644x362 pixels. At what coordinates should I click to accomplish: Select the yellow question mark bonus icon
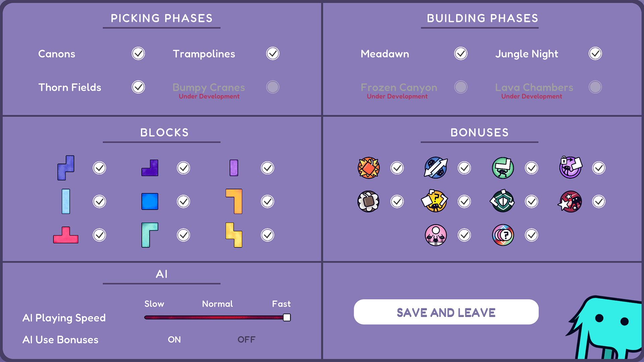[435, 201]
